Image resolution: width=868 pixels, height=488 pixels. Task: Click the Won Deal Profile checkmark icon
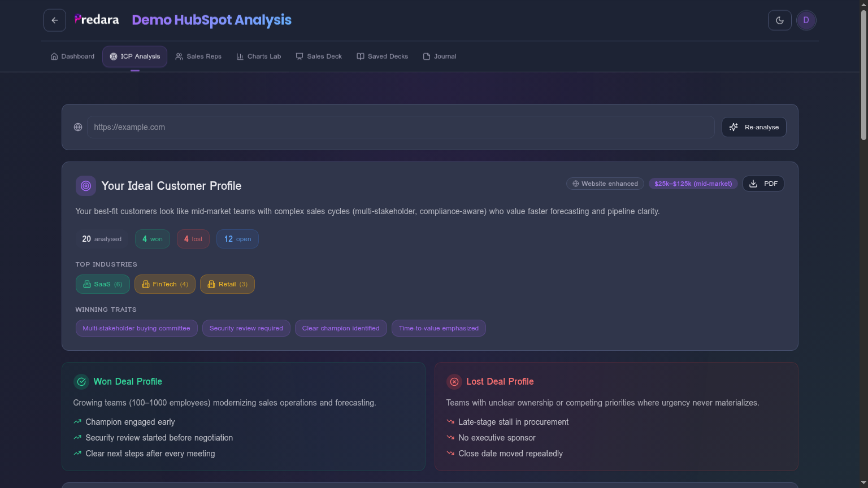click(81, 382)
